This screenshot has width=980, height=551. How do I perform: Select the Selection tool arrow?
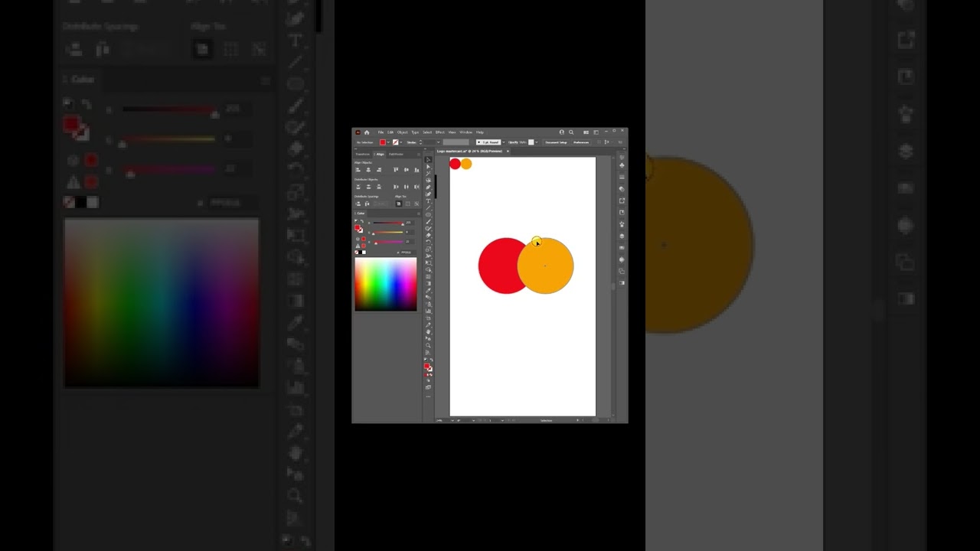point(428,159)
